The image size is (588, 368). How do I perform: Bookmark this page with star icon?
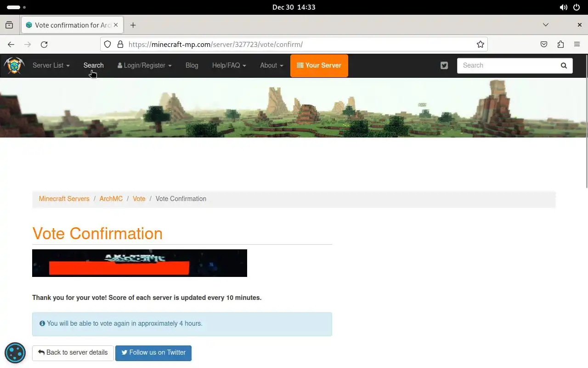tap(480, 44)
